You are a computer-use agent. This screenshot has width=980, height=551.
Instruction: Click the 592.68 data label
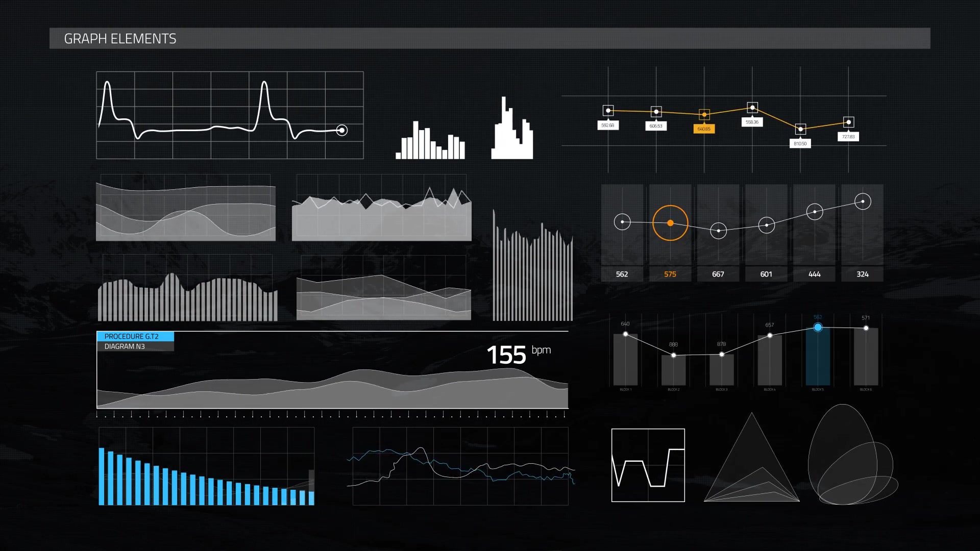[x=608, y=126]
